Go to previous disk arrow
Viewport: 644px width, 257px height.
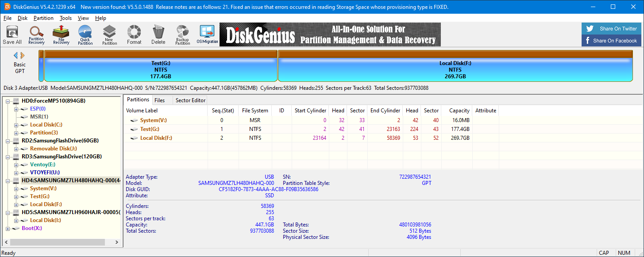(x=15, y=55)
